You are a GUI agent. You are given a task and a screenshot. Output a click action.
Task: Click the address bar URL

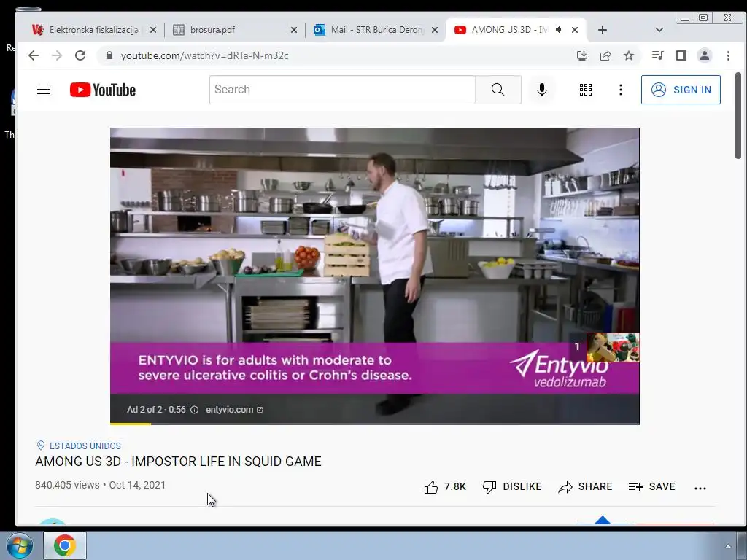coord(205,55)
